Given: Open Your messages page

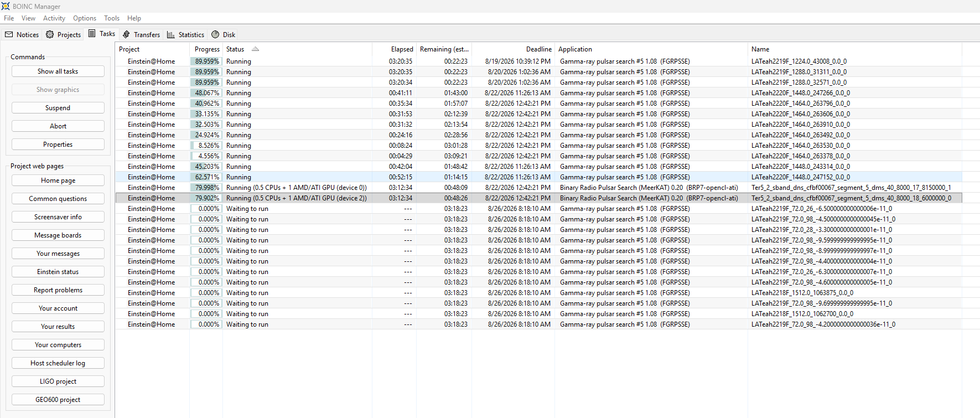Looking at the screenshot, I should coord(58,254).
